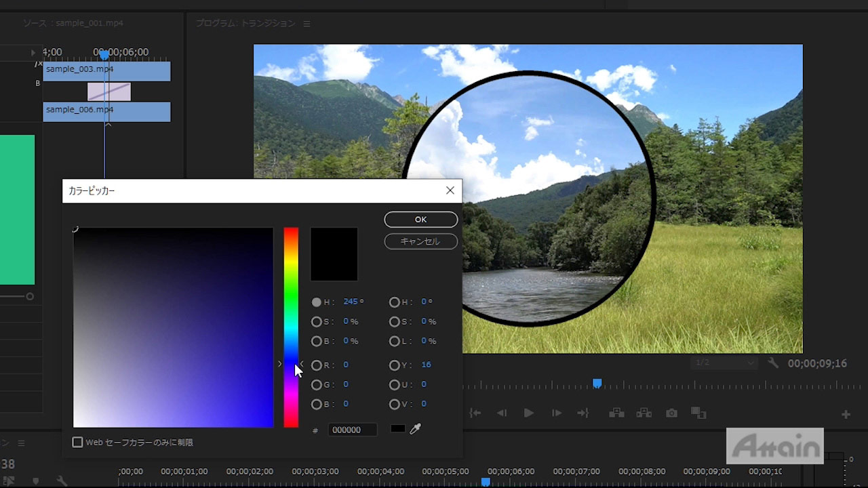This screenshot has width=868, height=488.
Task: Open the button editor plus icon
Action: point(846,414)
